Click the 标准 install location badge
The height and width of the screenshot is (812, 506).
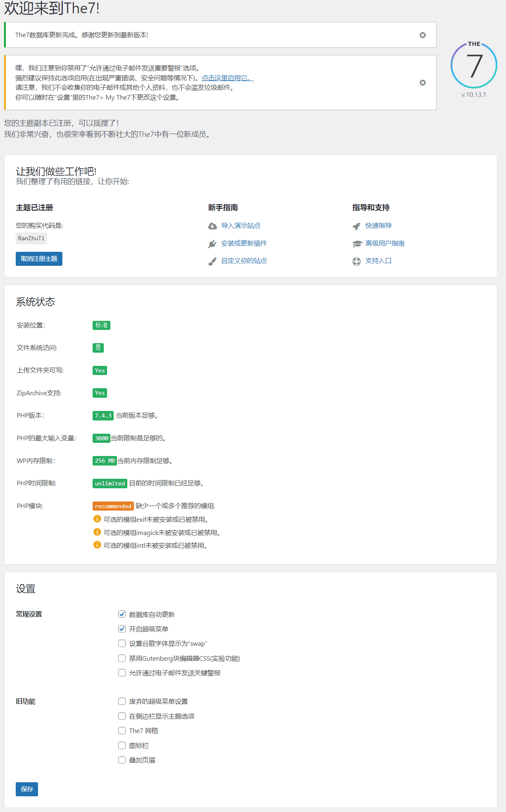click(x=101, y=325)
